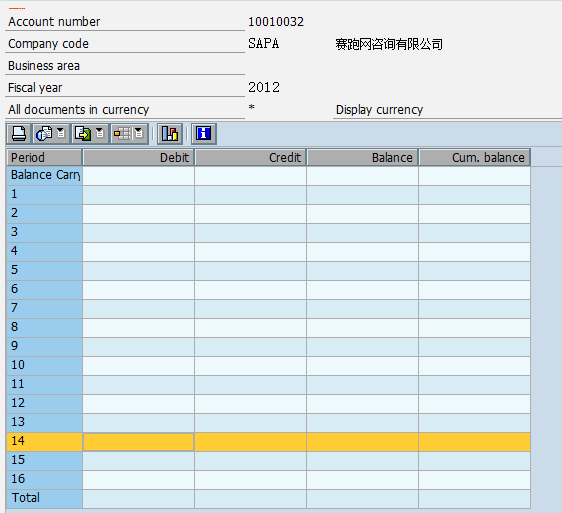The height and width of the screenshot is (513, 562).
Task: Click the fiscal year value 2012
Action: 264,87
